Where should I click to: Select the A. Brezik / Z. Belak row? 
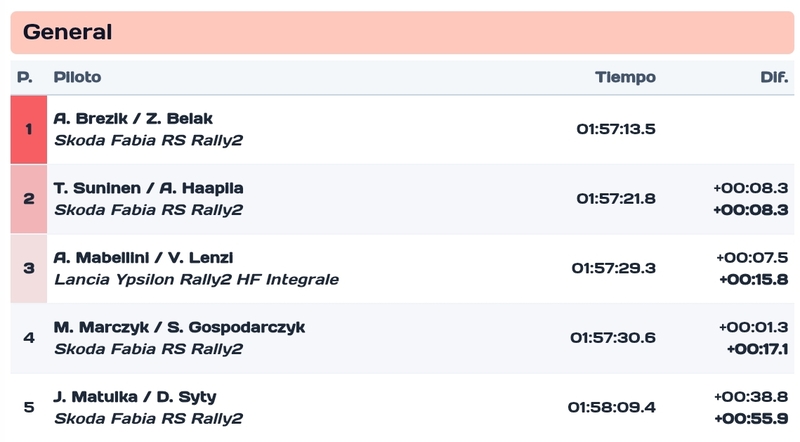coord(402,130)
